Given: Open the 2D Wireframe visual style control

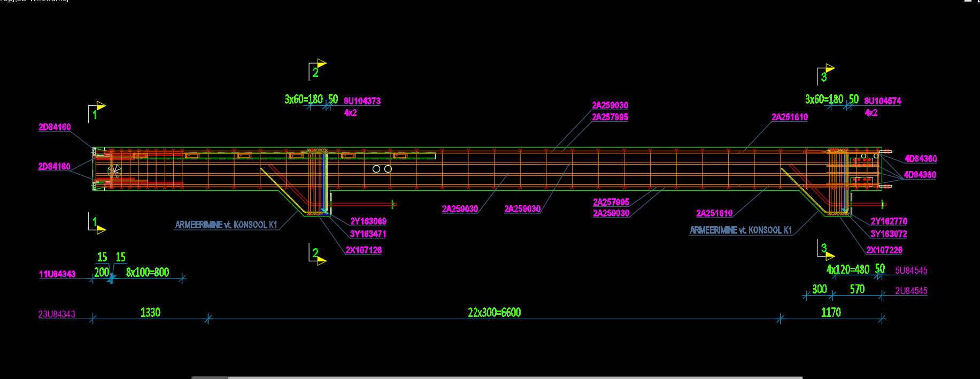Looking at the screenshot, I should 48,1.
